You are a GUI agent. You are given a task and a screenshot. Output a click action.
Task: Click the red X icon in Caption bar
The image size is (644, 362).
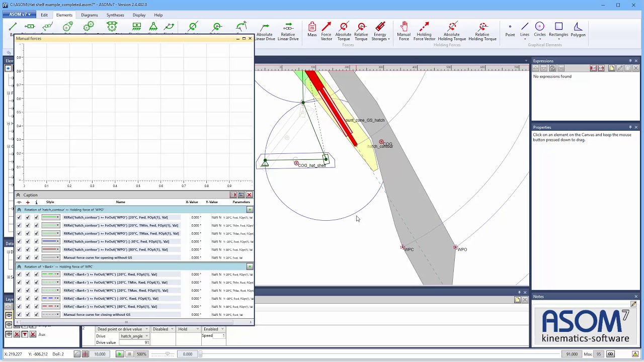tap(249, 195)
